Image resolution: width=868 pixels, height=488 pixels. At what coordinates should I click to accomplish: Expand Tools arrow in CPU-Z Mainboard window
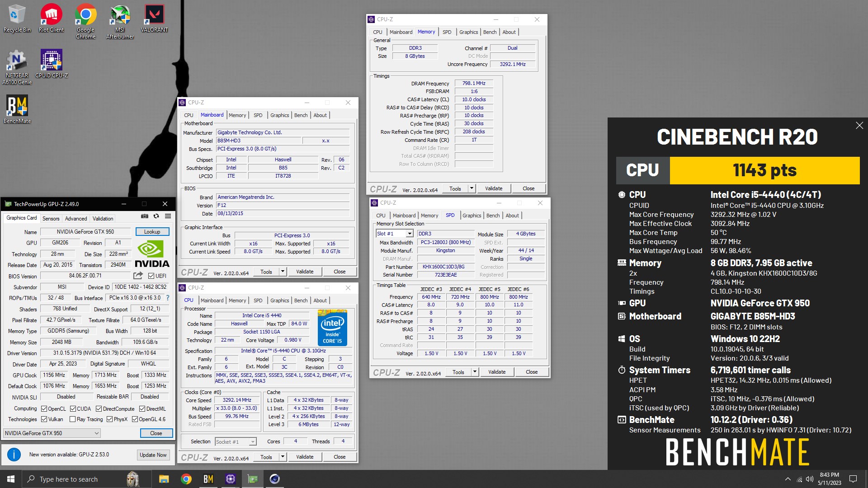point(283,272)
